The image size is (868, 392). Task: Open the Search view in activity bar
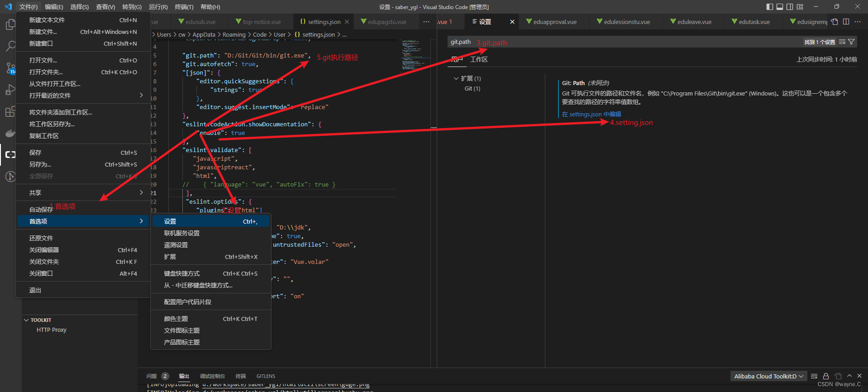[x=10, y=46]
